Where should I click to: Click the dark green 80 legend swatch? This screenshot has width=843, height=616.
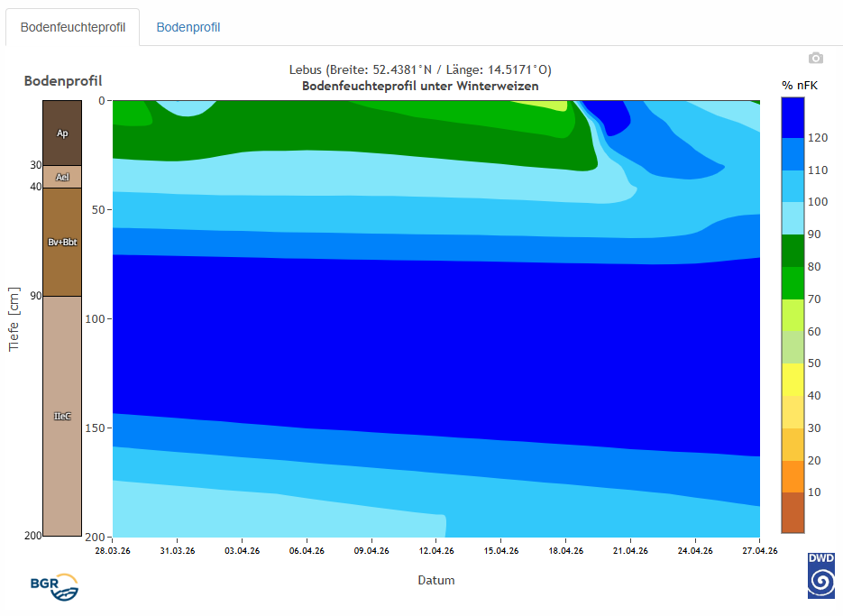tap(793, 250)
